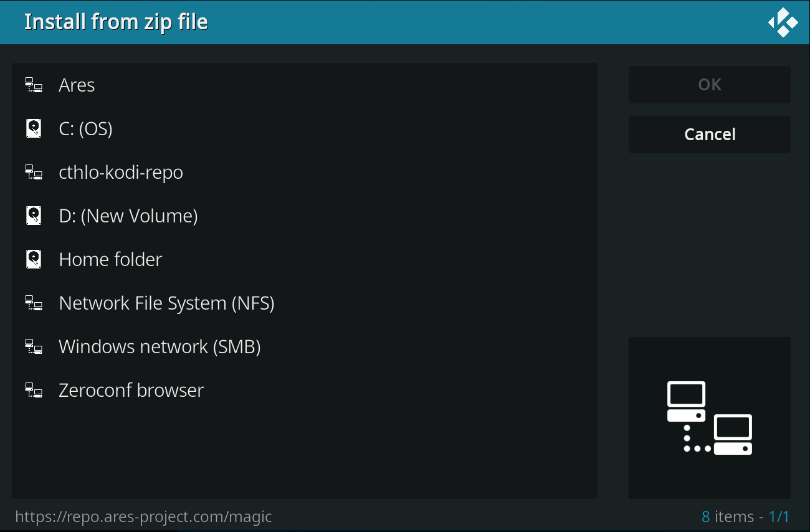Select Zeroconf browser entry
810x532 pixels.
pyautogui.click(x=305, y=390)
